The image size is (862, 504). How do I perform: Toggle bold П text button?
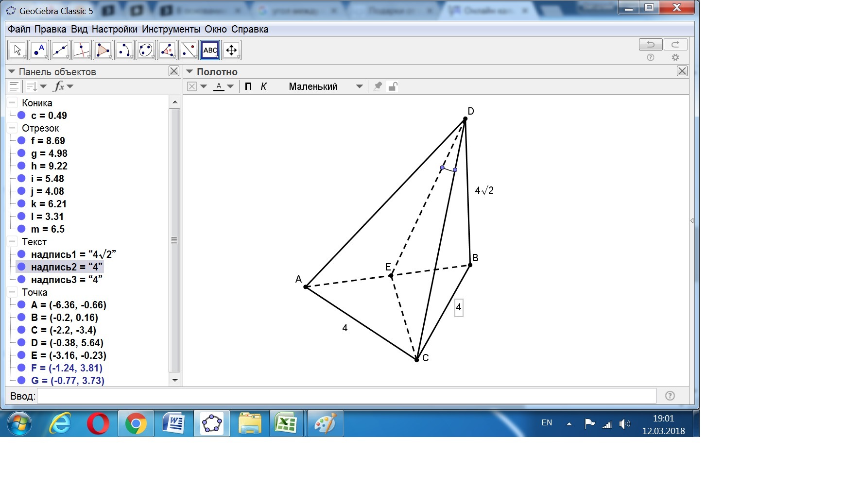coord(248,86)
